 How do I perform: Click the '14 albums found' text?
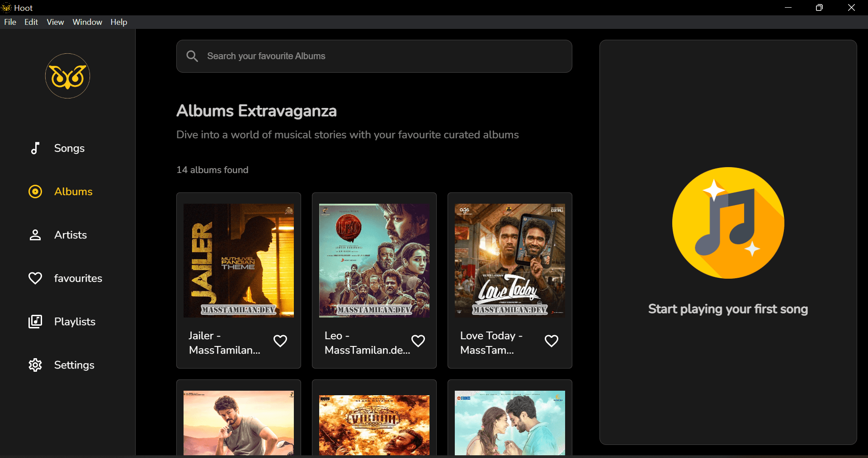tap(212, 170)
